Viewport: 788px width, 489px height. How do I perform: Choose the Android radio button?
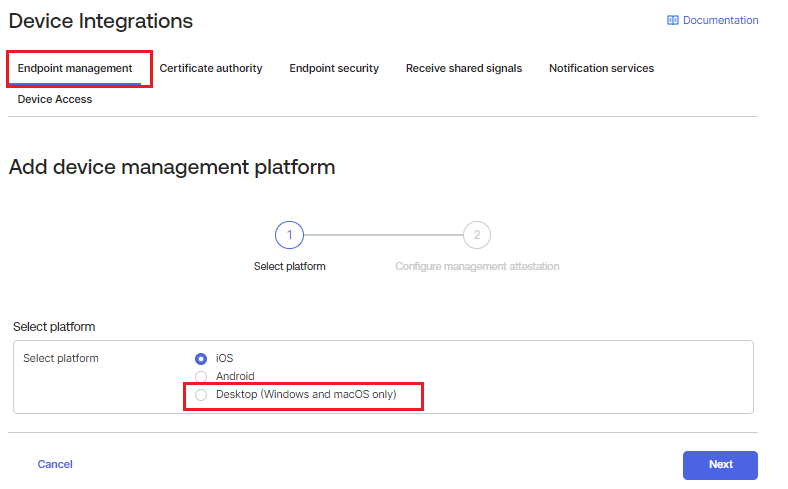(x=201, y=377)
